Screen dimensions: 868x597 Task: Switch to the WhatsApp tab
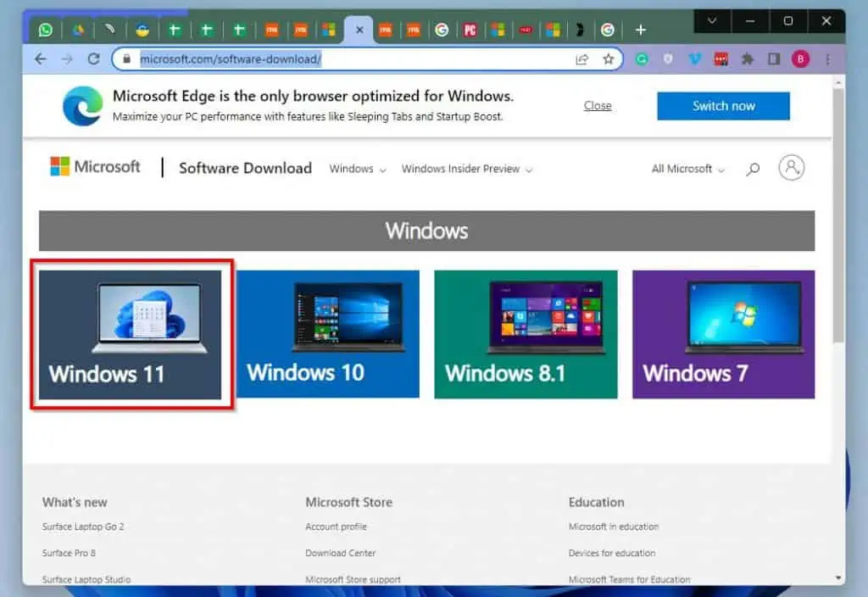pyautogui.click(x=44, y=29)
